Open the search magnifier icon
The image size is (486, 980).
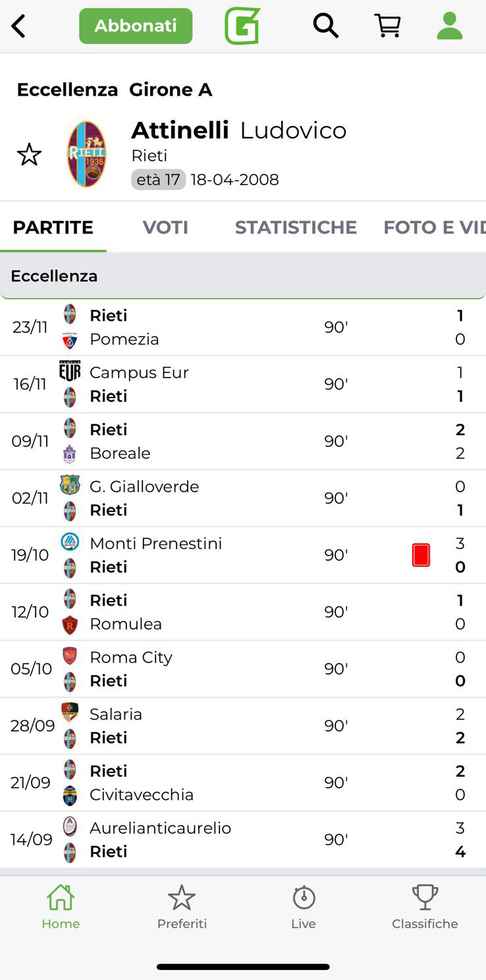325,26
